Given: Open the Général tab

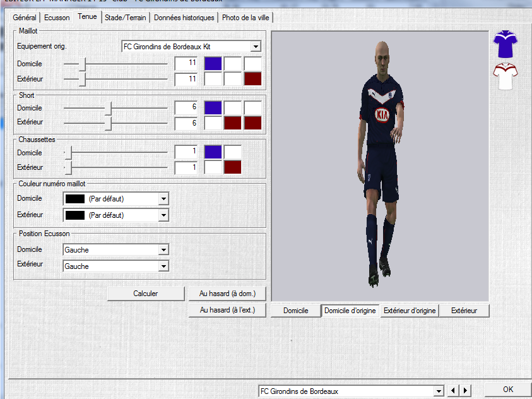Looking at the screenshot, I should click(x=25, y=18).
